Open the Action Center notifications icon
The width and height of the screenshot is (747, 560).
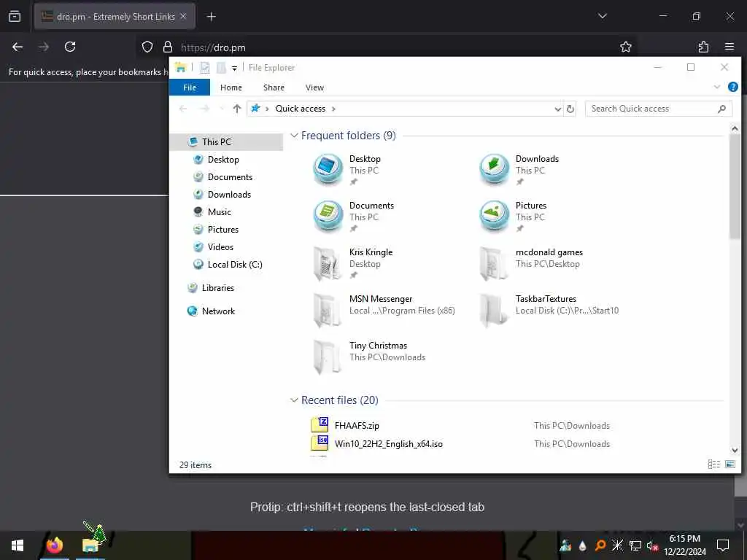pos(723,545)
